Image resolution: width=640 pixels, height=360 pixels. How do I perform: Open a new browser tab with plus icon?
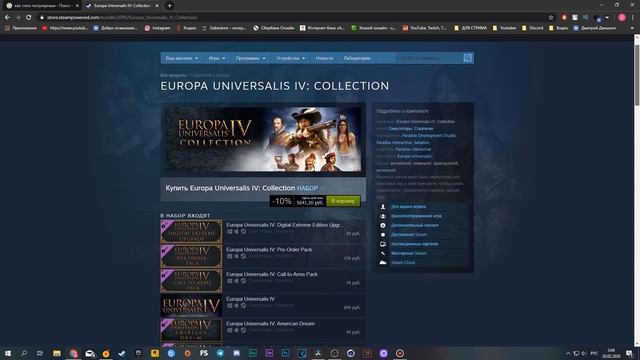(x=169, y=6)
